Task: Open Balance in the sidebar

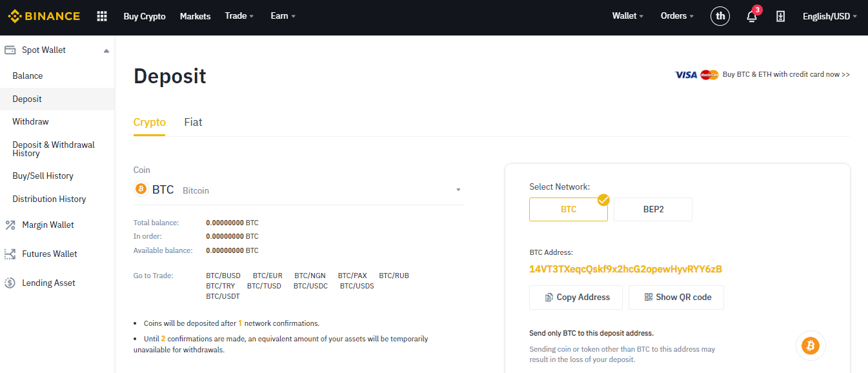Action: click(57, 76)
